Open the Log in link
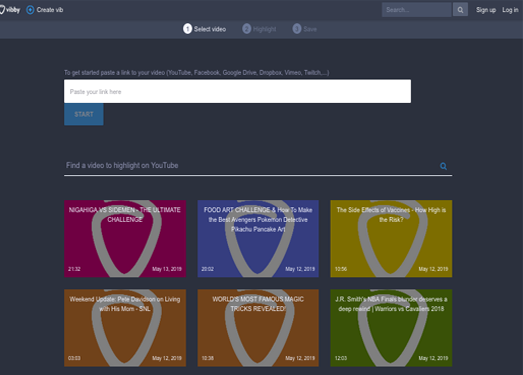The height and width of the screenshot is (375, 523). 510,10
